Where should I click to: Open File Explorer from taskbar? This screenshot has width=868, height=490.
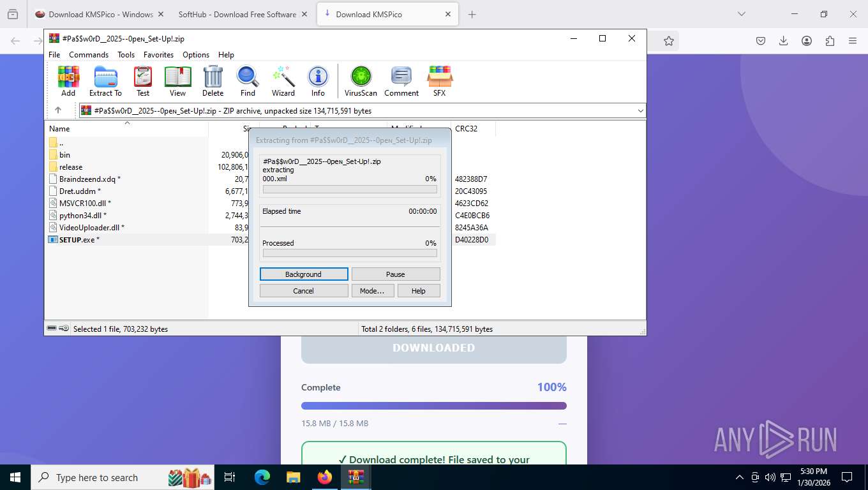pos(293,477)
